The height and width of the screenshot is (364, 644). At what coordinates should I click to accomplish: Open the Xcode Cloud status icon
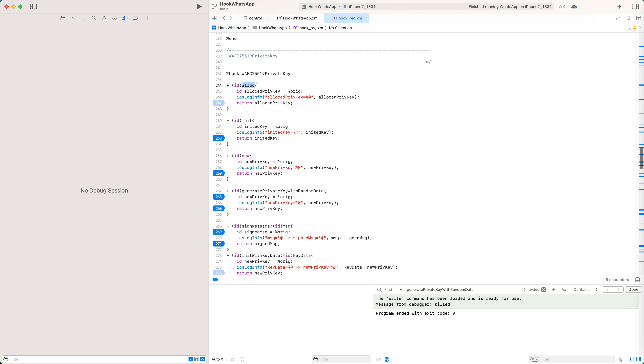pyautogui.click(x=574, y=7)
